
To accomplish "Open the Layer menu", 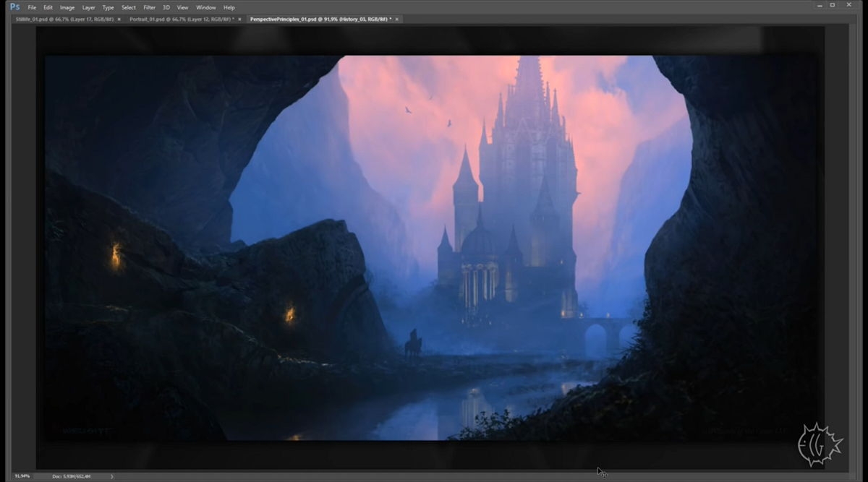I will 89,7.
